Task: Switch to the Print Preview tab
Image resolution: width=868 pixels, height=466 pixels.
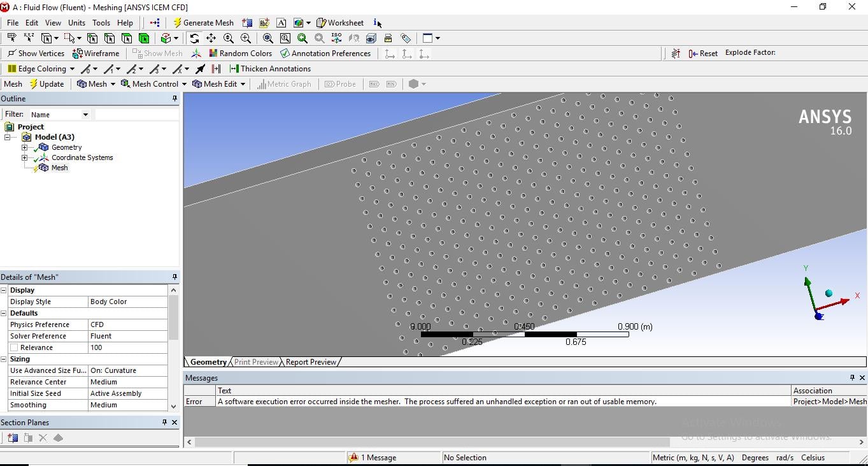Action: (256, 362)
